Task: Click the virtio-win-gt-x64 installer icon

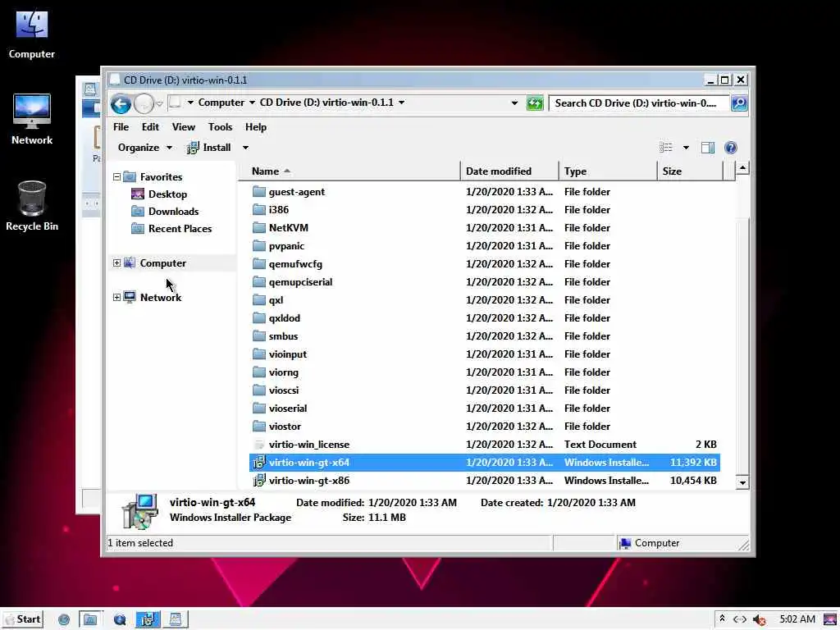Action: pyautogui.click(x=259, y=462)
